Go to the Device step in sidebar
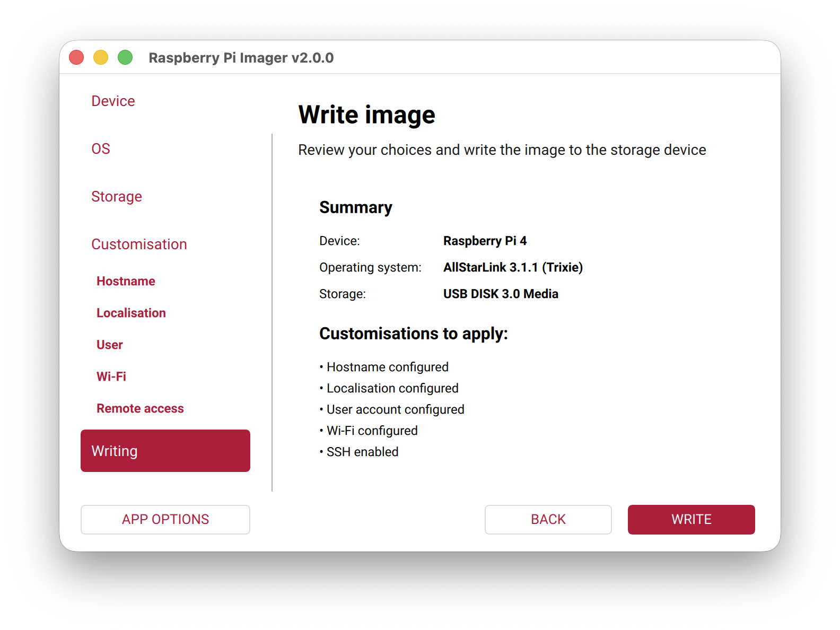 [113, 101]
